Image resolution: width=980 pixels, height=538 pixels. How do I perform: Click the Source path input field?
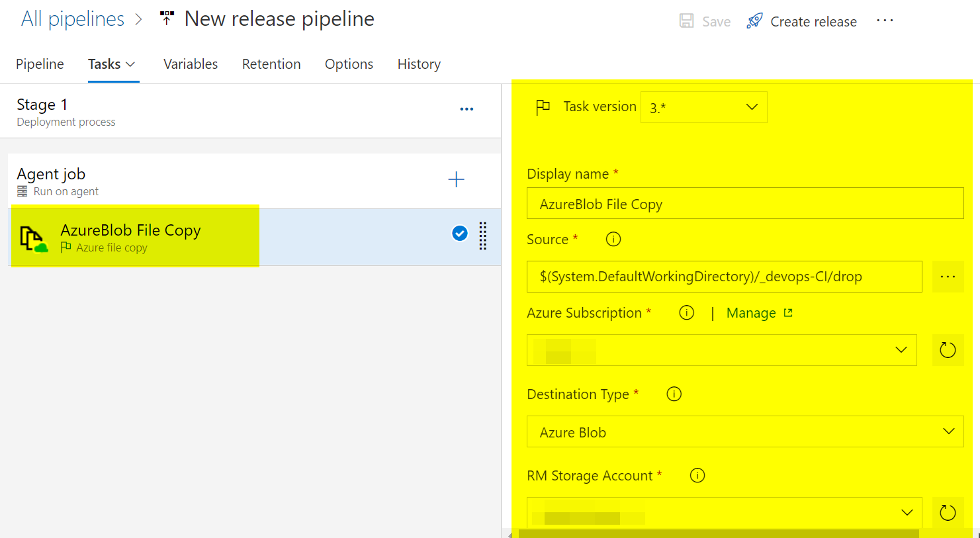click(x=725, y=277)
